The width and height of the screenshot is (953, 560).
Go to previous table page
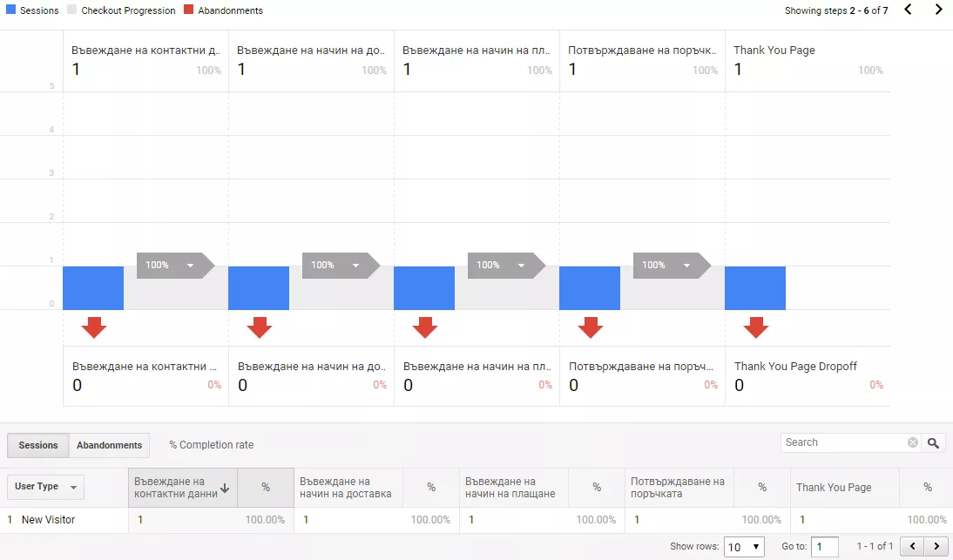pyautogui.click(x=912, y=546)
